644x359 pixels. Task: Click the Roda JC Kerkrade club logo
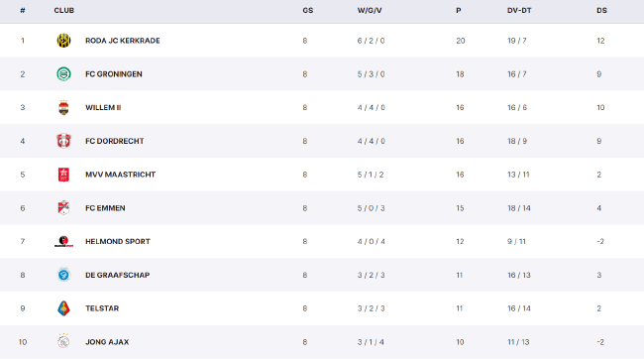63,41
